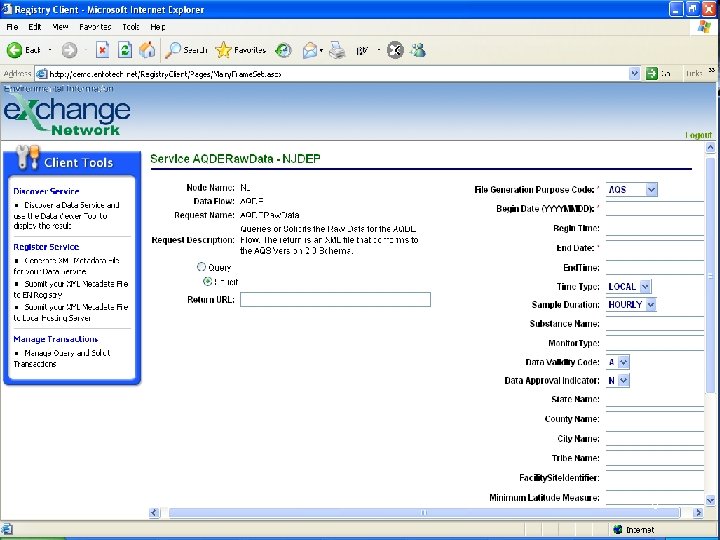Click the Tribe Name input field
The width and height of the screenshot is (720, 540).
point(654,458)
